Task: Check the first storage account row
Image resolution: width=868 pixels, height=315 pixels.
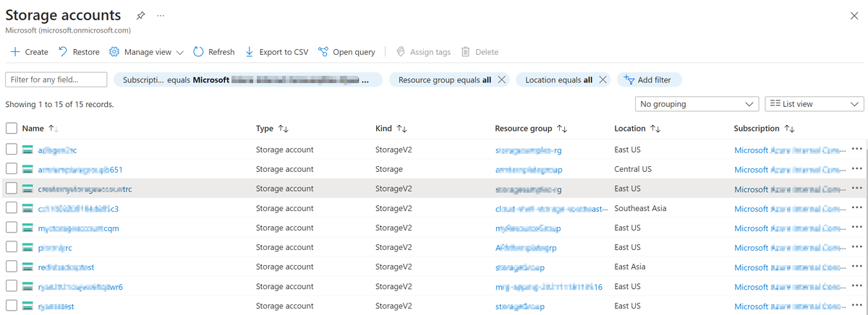Action: (11, 150)
